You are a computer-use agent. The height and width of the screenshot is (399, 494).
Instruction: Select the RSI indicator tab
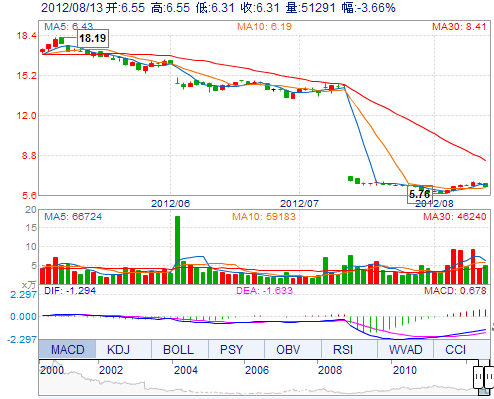343,349
